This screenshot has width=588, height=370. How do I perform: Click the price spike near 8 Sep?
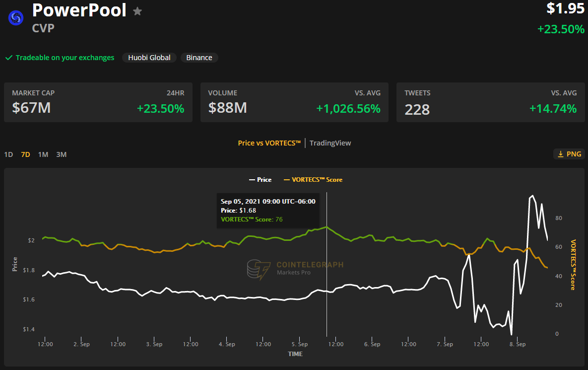pyautogui.click(x=532, y=196)
